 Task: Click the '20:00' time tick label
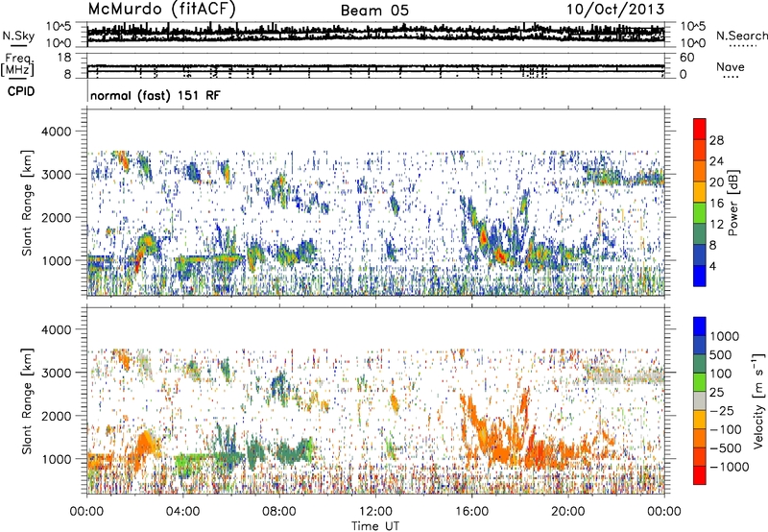pos(568,512)
